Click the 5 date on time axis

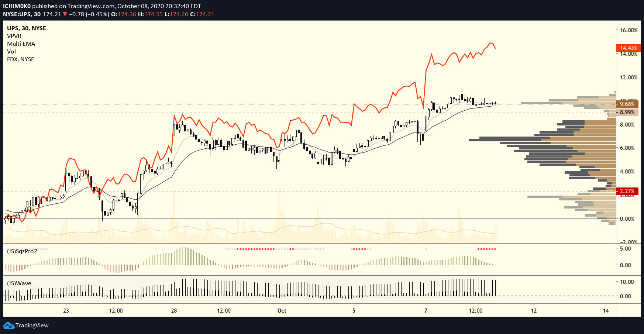tap(354, 311)
